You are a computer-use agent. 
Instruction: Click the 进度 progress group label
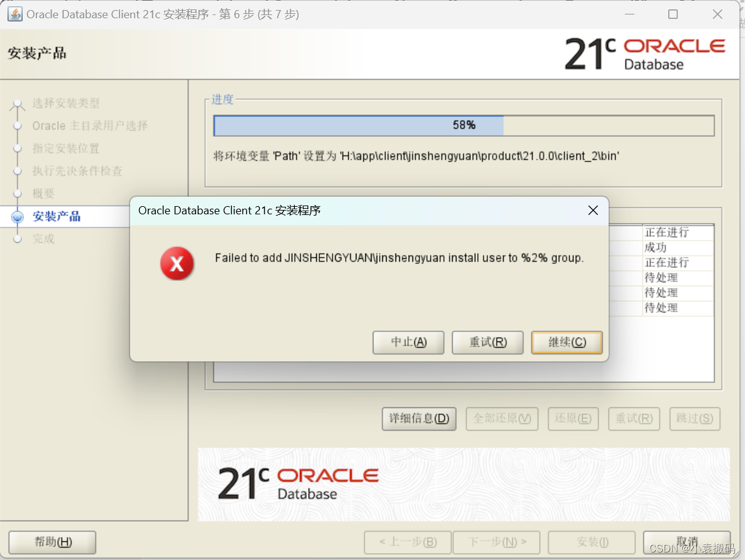pyautogui.click(x=223, y=99)
